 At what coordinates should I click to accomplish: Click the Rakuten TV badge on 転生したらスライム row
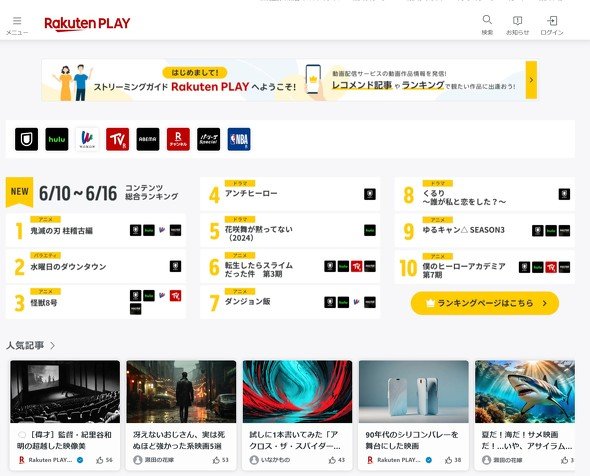tap(357, 266)
